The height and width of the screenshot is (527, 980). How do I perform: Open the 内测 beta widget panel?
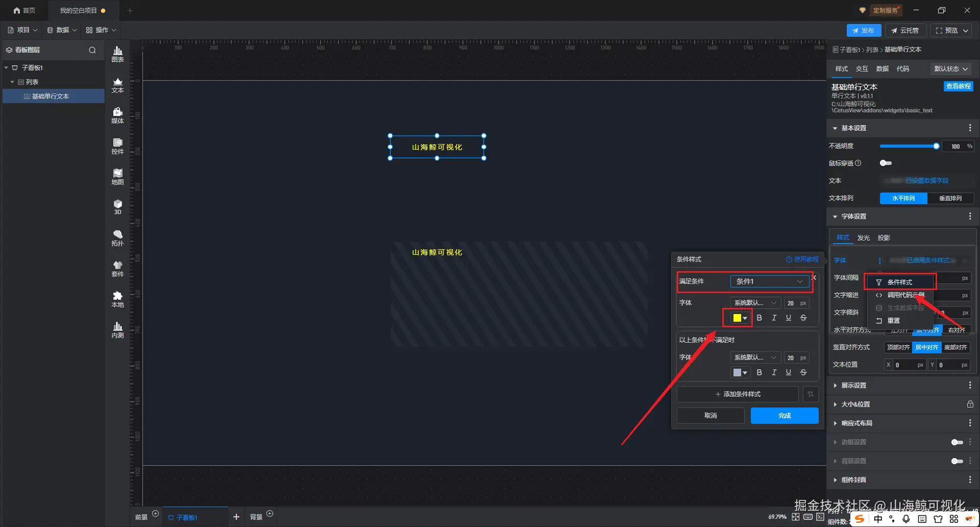[x=117, y=330]
